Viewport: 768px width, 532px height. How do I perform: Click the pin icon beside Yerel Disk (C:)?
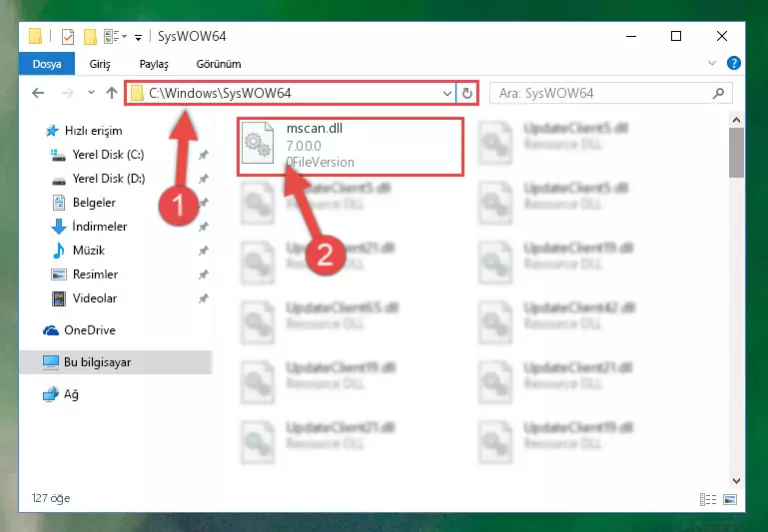[x=204, y=155]
